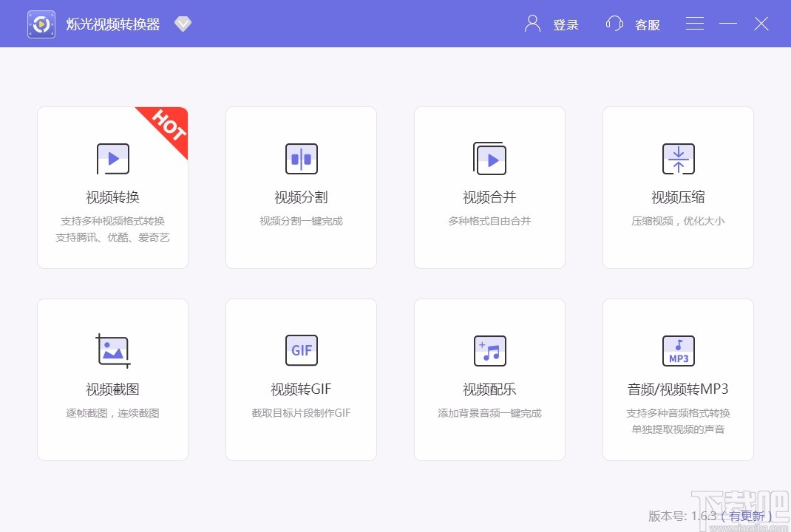Click the GIF icon on 视频转GIF card

click(301, 350)
